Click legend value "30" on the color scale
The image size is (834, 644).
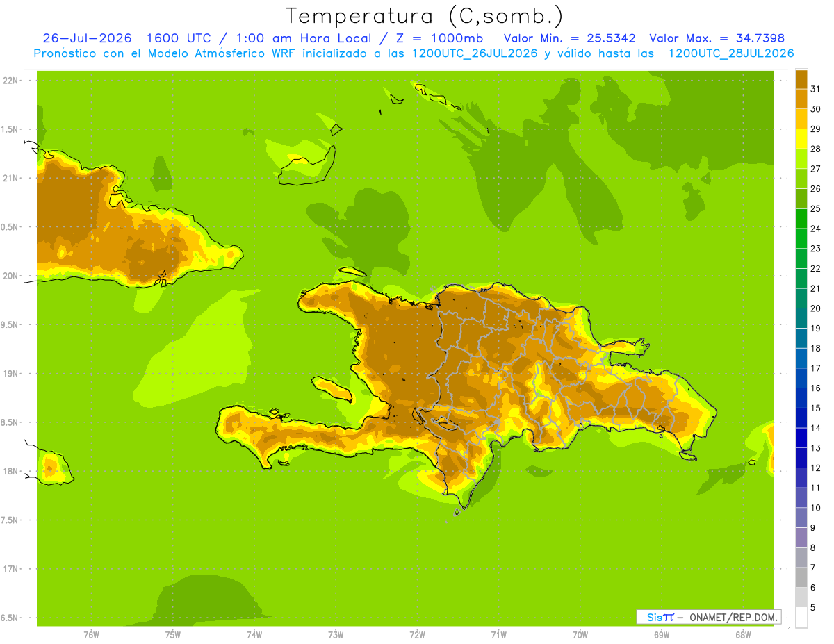point(816,109)
